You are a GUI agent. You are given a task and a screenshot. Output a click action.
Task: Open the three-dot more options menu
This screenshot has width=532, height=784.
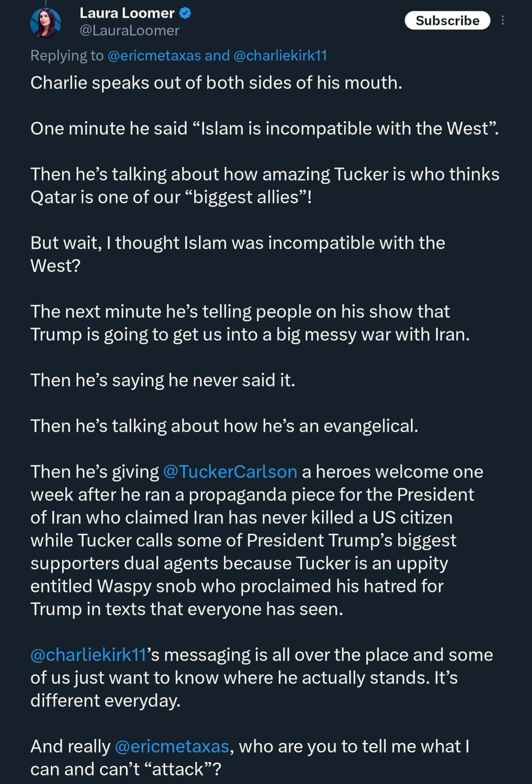pos(503,21)
